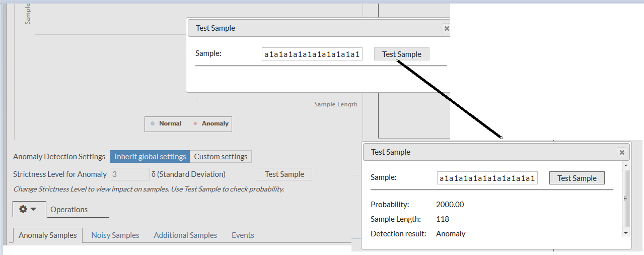This screenshot has width=644, height=255.
Task: Close the upper Test Sample dialog
Action: (446, 29)
